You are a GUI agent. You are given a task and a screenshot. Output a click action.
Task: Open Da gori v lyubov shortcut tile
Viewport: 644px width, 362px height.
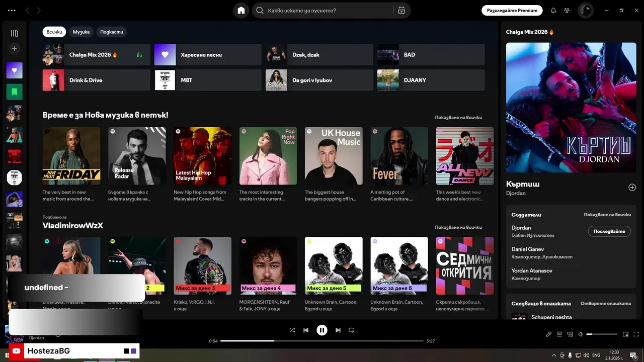[319, 80]
